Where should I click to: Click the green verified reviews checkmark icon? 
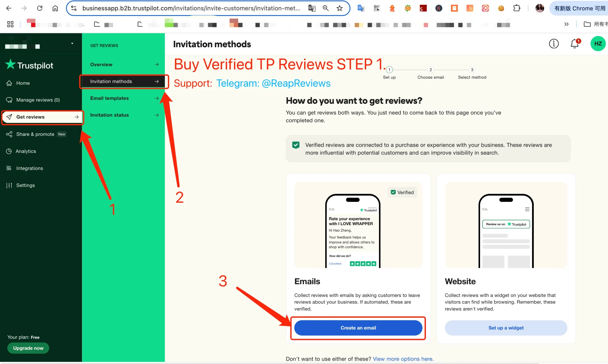pyautogui.click(x=295, y=145)
